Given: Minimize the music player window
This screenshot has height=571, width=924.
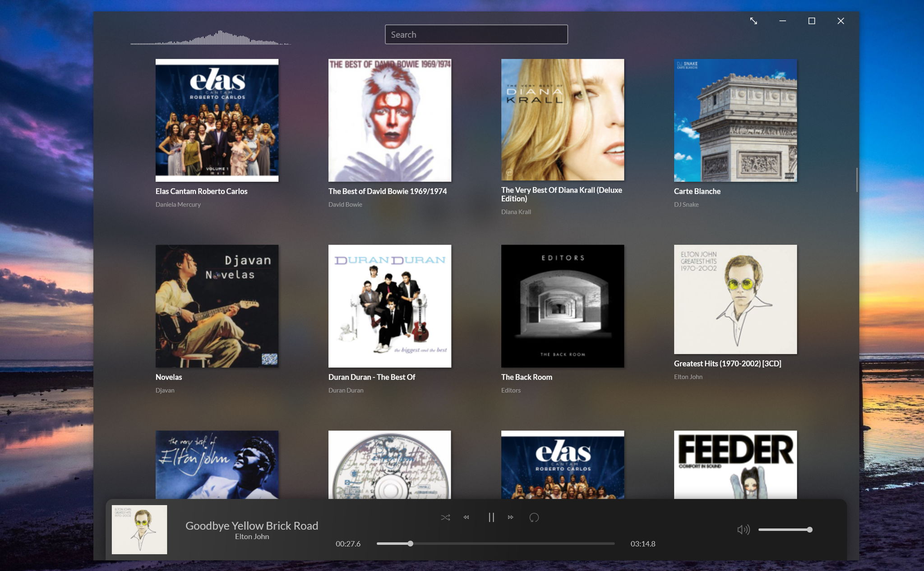Looking at the screenshot, I should (x=782, y=21).
